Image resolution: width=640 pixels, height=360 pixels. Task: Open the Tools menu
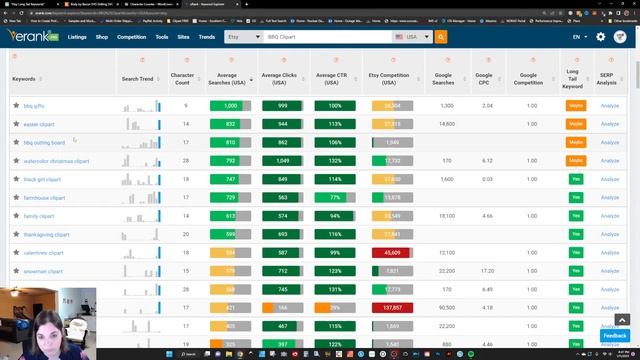[x=162, y=37]
